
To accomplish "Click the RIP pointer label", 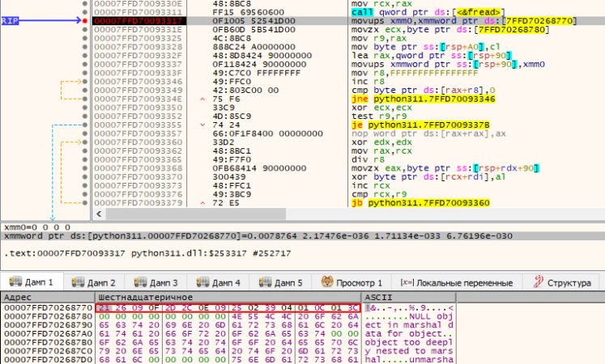I will pyautogui.click(x=11, y=21).
